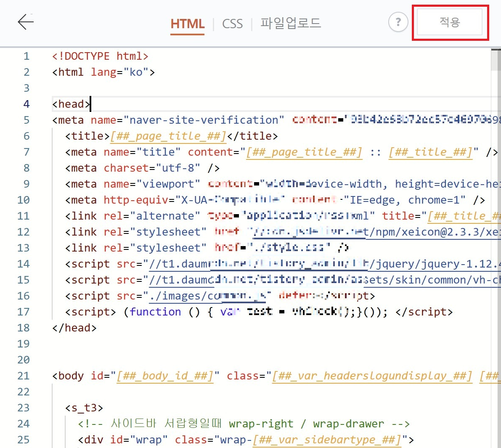Image resolution: width=501 pixels, height=448 pixels.
Task: Click the vh-check script src line
Action: coord(282,280)
